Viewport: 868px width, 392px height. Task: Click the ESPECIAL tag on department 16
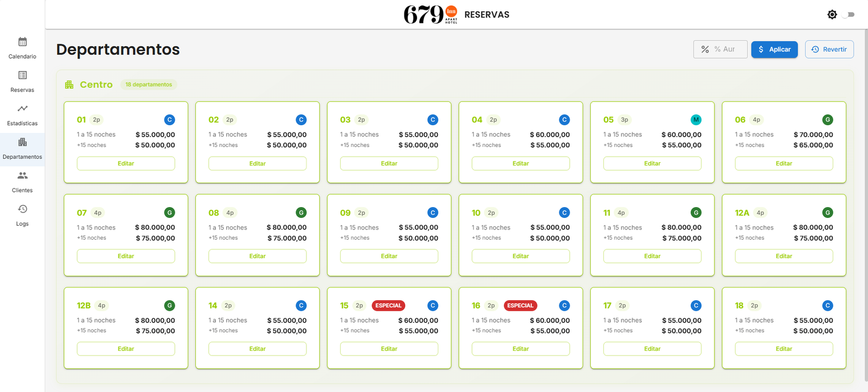click(x=520, y=306)
